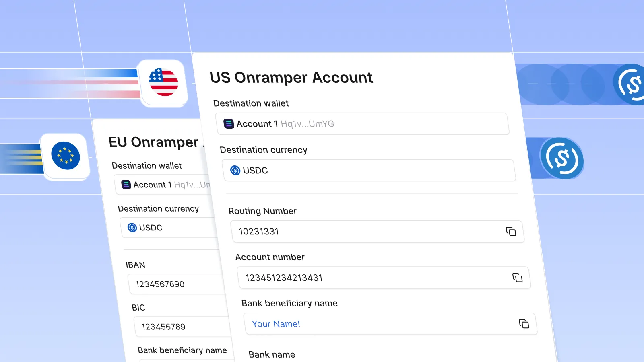Image resolution: width=644 pixels, height=362 pixels.
Task: Click the USDC logo in EU Destination currency field
Action: tap(132, 228)
